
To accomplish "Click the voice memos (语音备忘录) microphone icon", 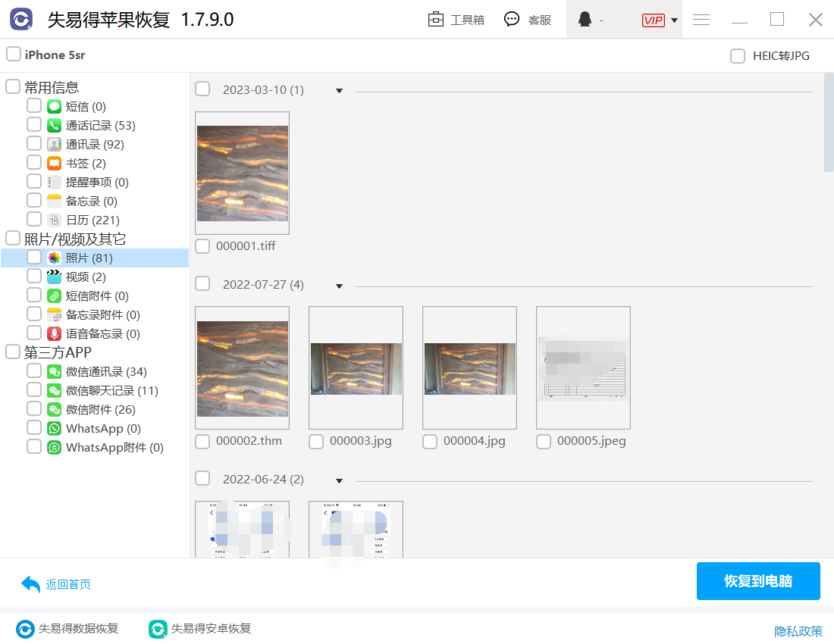I will (x=54, y=334).
